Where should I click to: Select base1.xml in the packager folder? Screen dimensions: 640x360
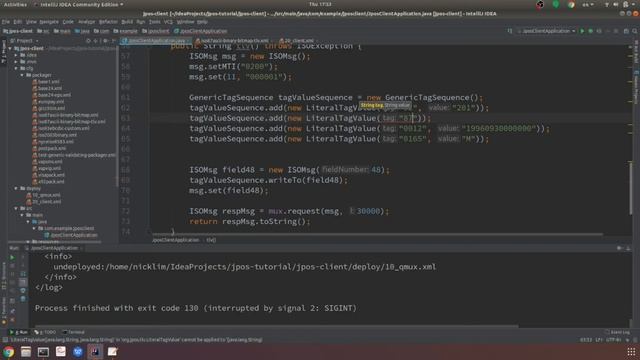46,82
